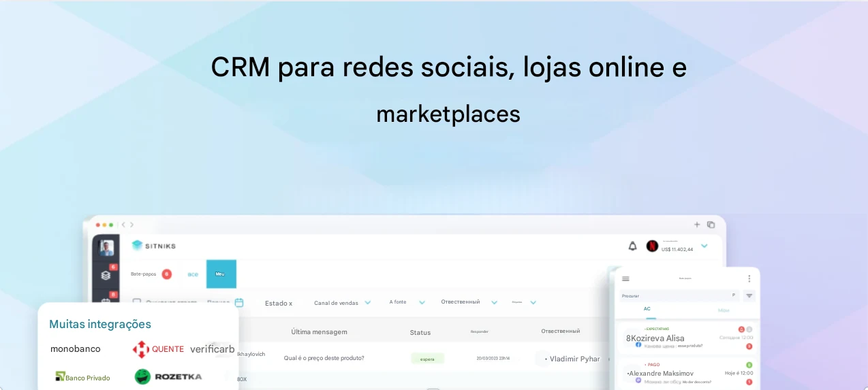Click the Status column header
Viewport: 868px width, 390px height.
(420, 333)
